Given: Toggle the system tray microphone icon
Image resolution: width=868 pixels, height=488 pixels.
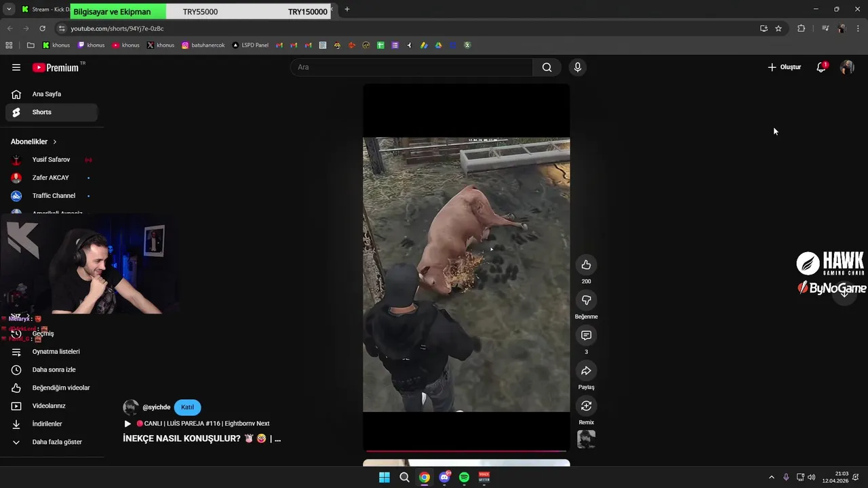Looking at the screenshot, I should 786,477.
